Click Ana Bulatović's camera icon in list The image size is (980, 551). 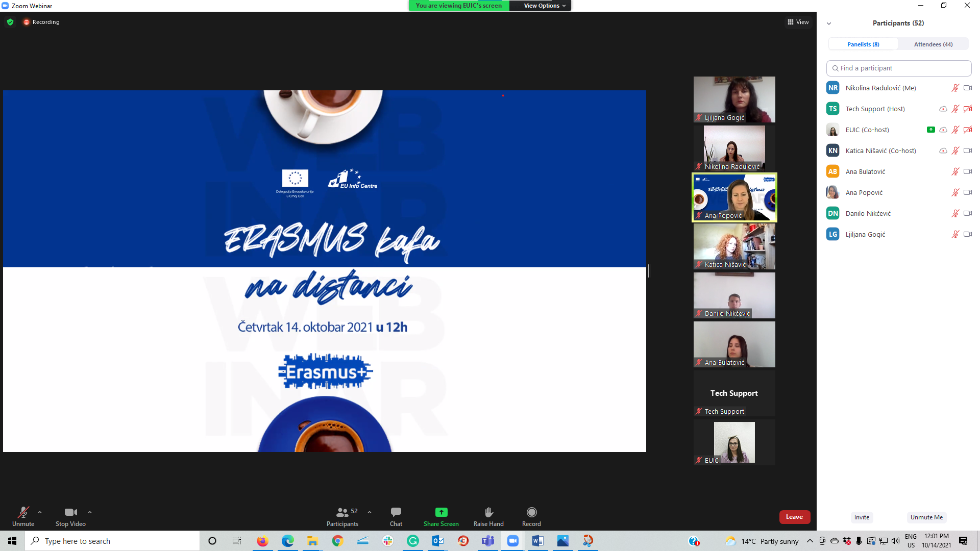968,171
